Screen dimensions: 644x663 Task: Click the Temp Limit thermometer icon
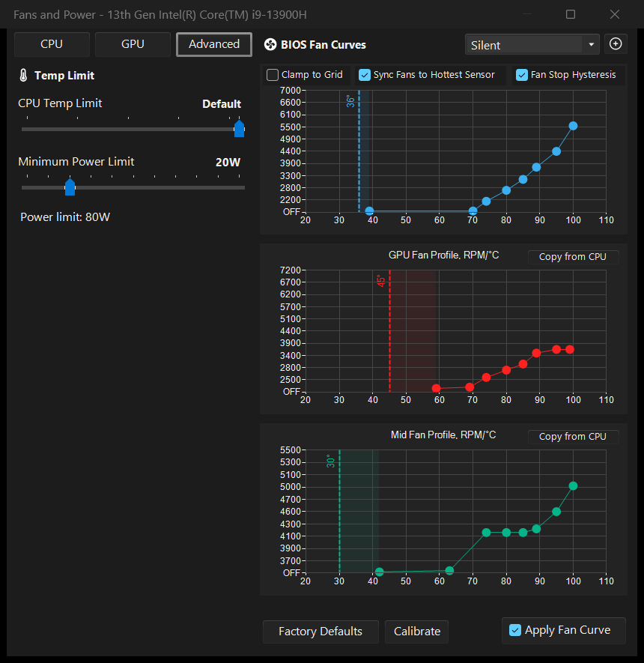click(23, 76)
